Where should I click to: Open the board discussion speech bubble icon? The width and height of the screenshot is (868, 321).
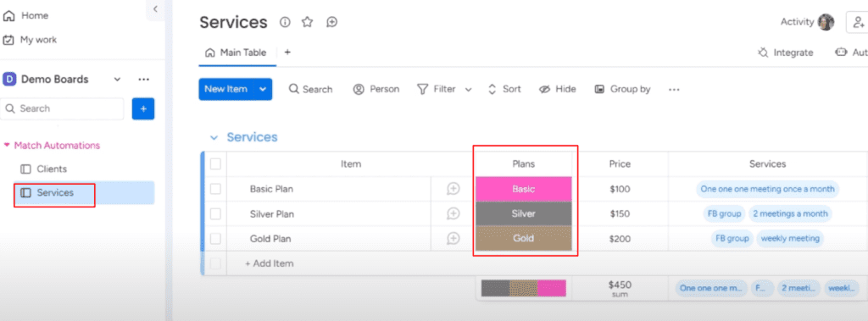332,22
